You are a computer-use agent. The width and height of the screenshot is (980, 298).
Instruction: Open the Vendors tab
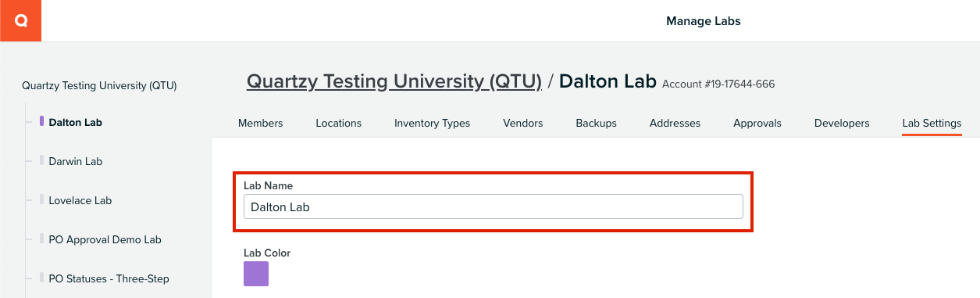pyautogui.click(x=522, y=123)
